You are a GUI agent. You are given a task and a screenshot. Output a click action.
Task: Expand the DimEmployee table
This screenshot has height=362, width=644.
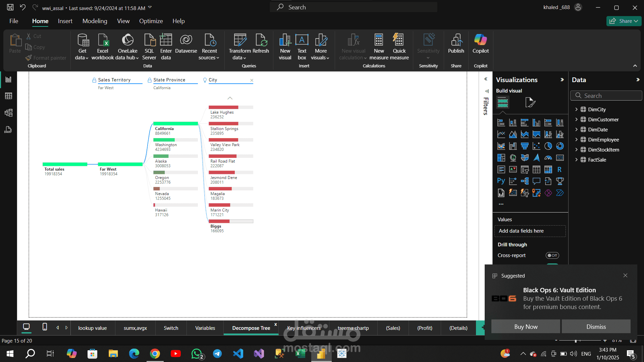click(576, 140)
